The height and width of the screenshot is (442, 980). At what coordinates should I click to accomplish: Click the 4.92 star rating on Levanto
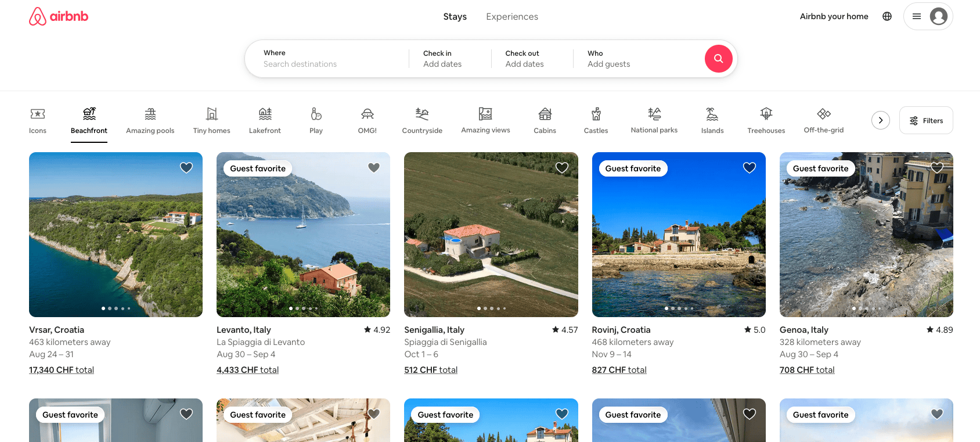(377, 330)
